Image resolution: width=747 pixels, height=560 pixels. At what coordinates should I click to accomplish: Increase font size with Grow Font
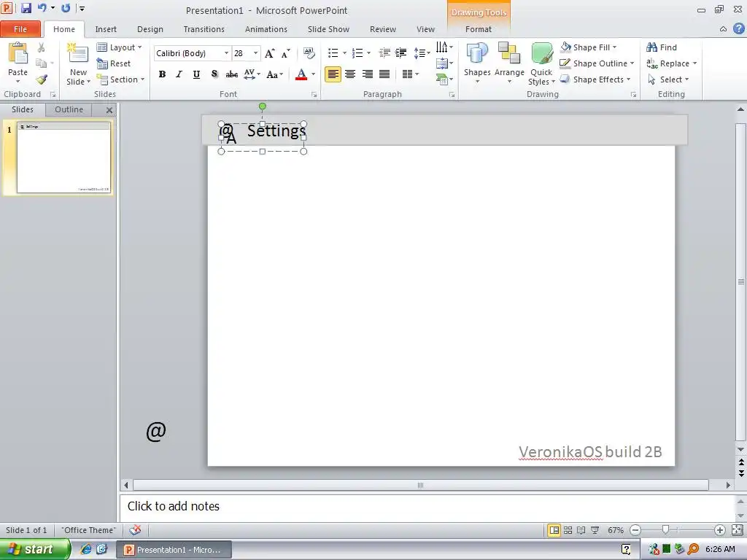click(x=270, y=53)
